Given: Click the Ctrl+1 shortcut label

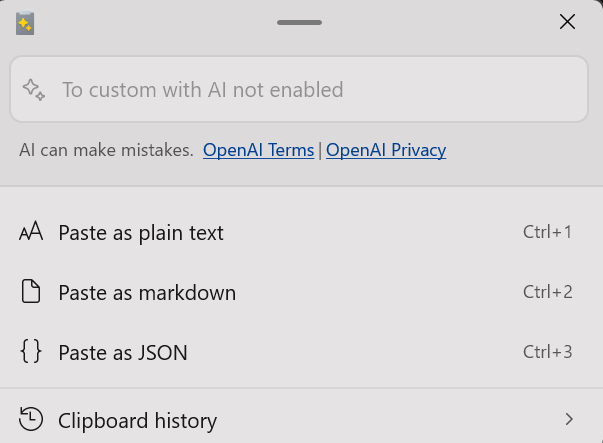Looking at the screenshot, I should click(547, 232).
